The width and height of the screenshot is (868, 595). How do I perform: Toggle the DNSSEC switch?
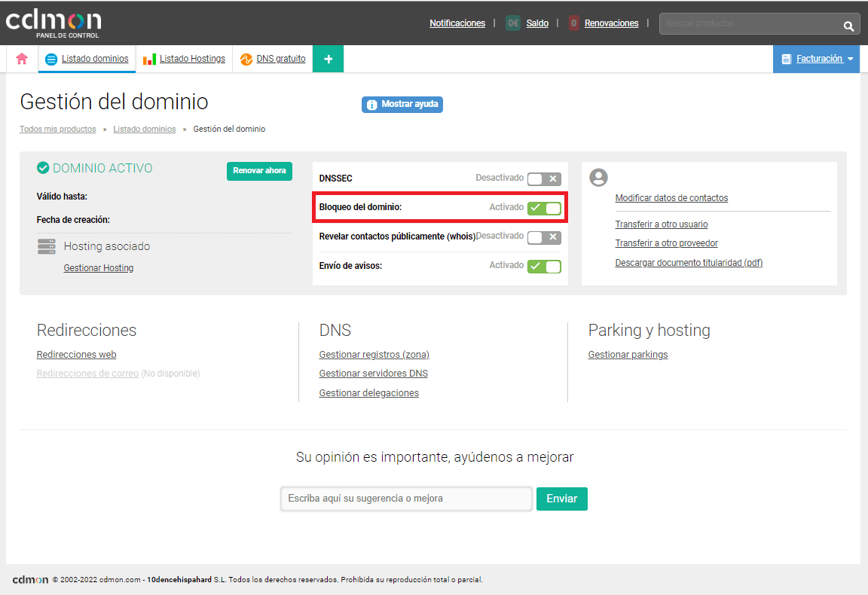[x=544, y=178]
